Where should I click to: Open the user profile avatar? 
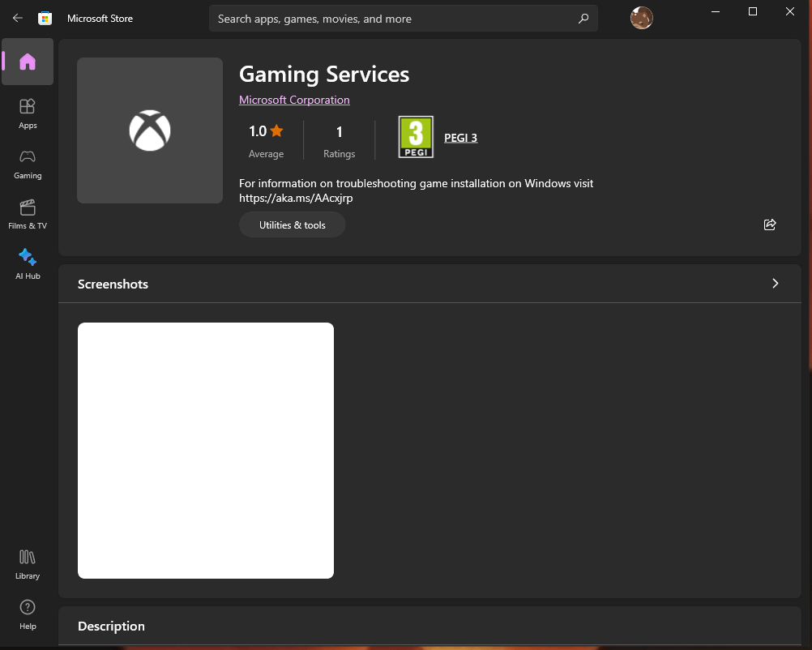(641, 18)
